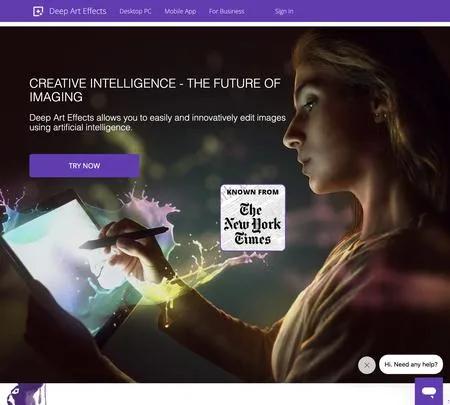
Task: Click the purple artwork thumbnail at page bottom
Action: pos(25,394)
